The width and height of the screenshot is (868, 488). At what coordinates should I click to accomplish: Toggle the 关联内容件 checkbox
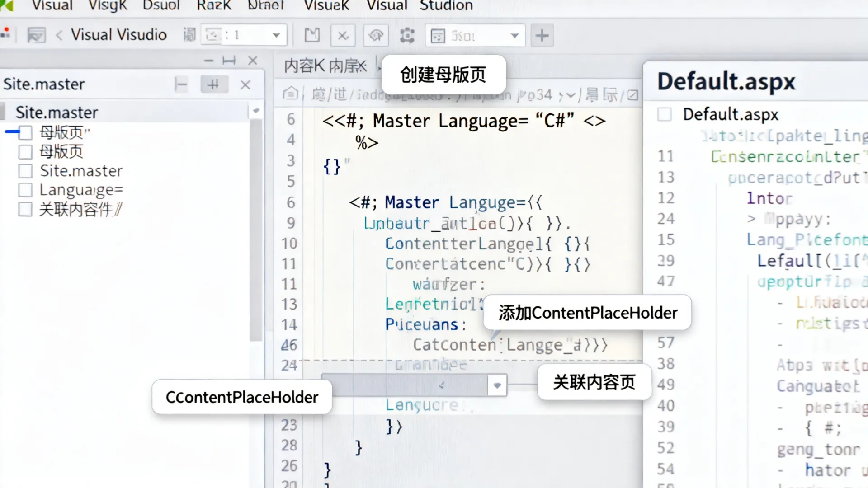pyautogui.click(x=25, y=209)
